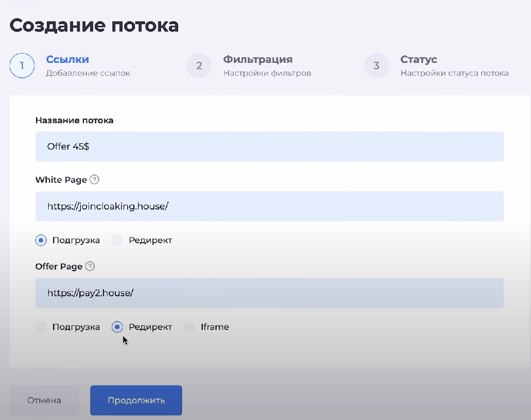Image resolution: width=531 pixels, height=420 pixels.
Task: Switch to the Ссылки step tab
Action: pos(67,60)
